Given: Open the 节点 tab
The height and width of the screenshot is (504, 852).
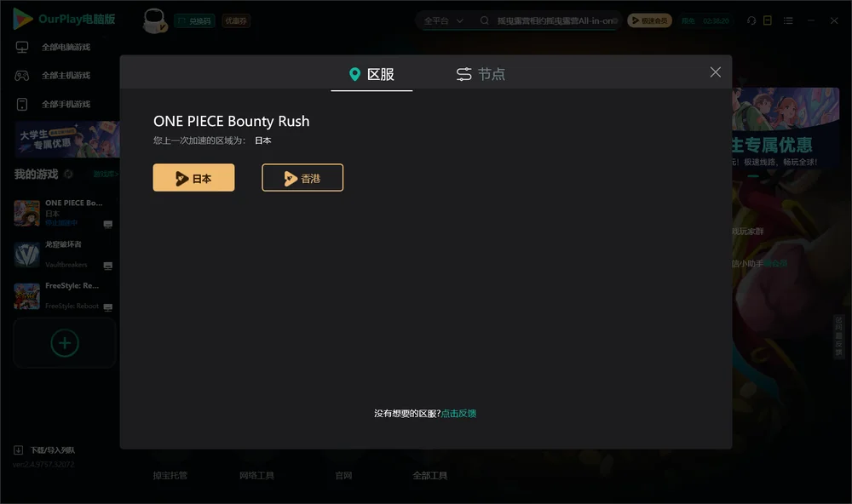Looking at the screenshot, I should coord(481,74).
